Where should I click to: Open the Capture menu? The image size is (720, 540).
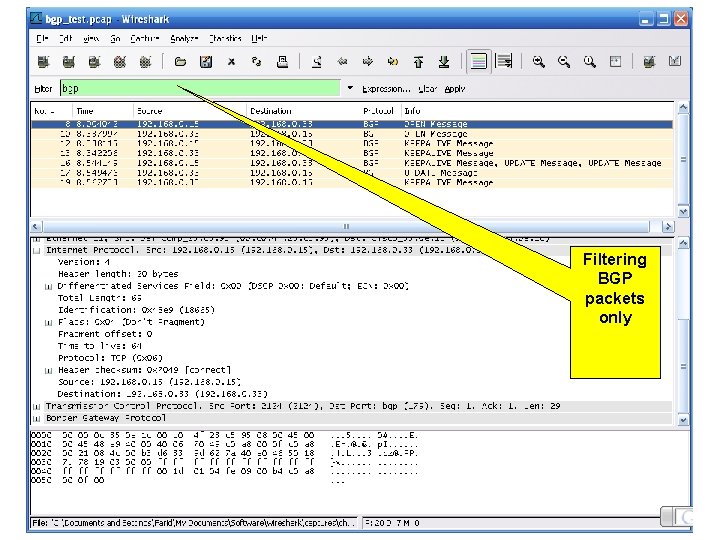pos(145,39)
